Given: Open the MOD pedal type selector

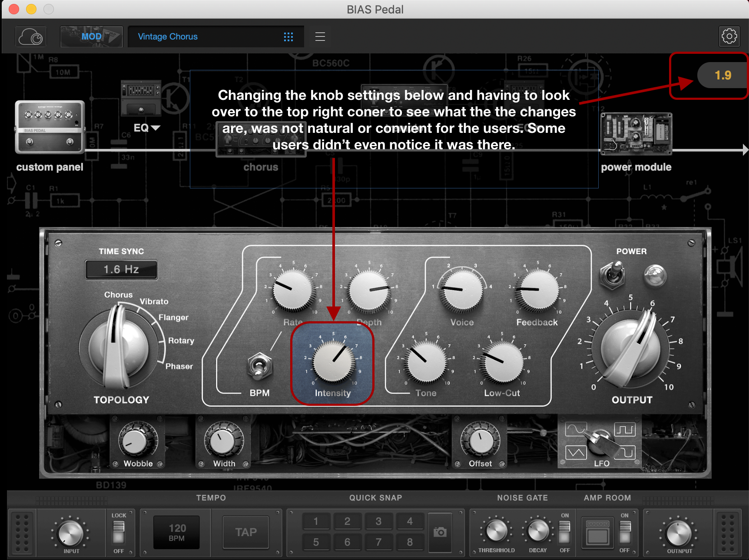Looking at the screenshot, I should (92, 37).
